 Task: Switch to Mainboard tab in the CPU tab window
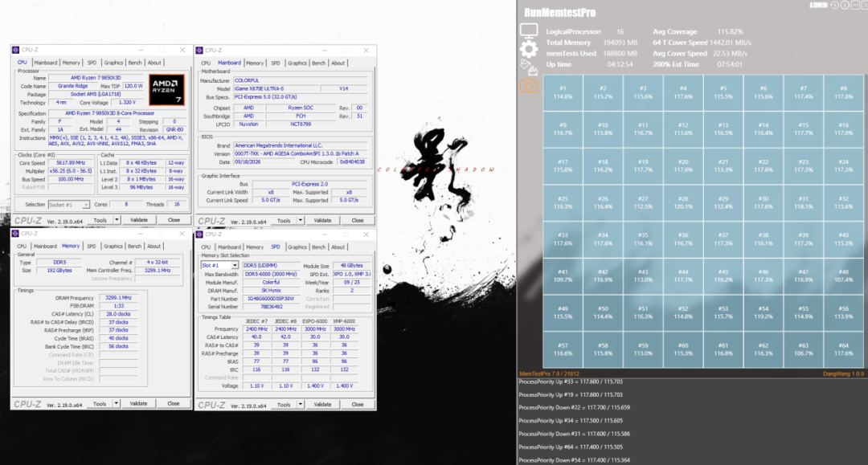coord(45,63)
